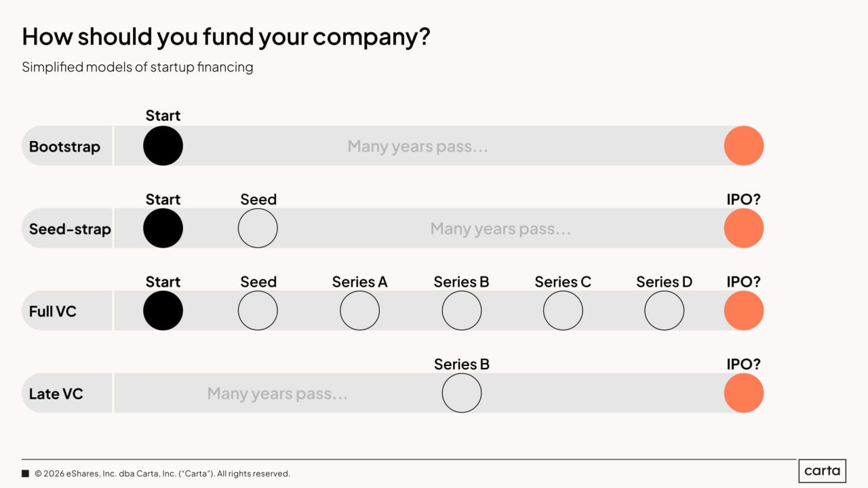Click the Series D circle marker
This screenshot has height=488, width=868.
664,310
